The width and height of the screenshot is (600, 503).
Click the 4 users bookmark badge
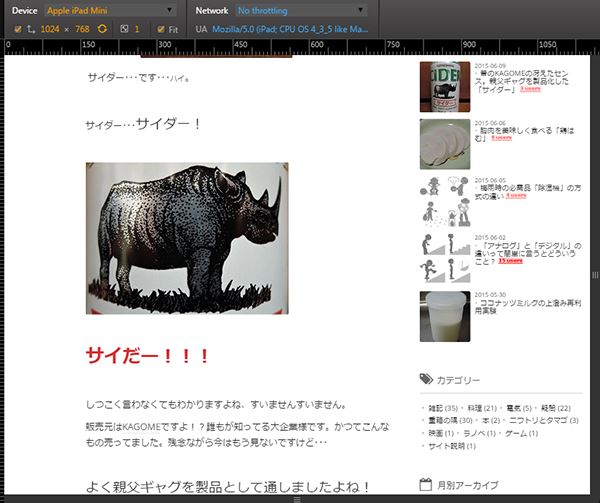click(x=516, y=195)
